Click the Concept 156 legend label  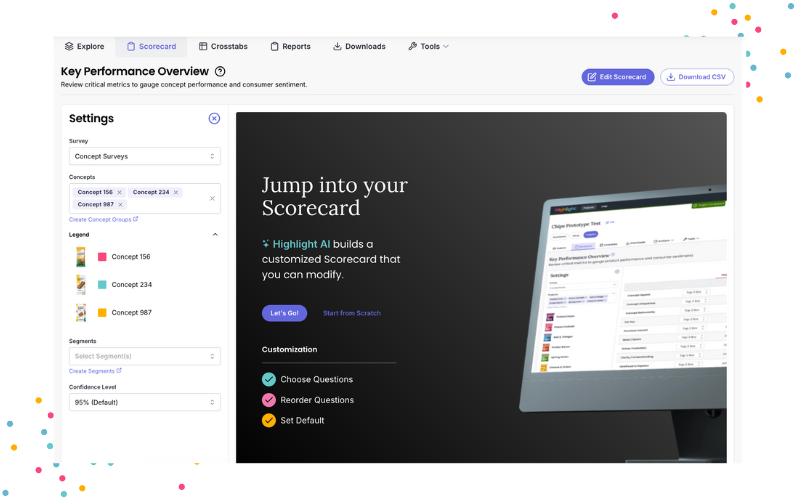tap(131, 257)
